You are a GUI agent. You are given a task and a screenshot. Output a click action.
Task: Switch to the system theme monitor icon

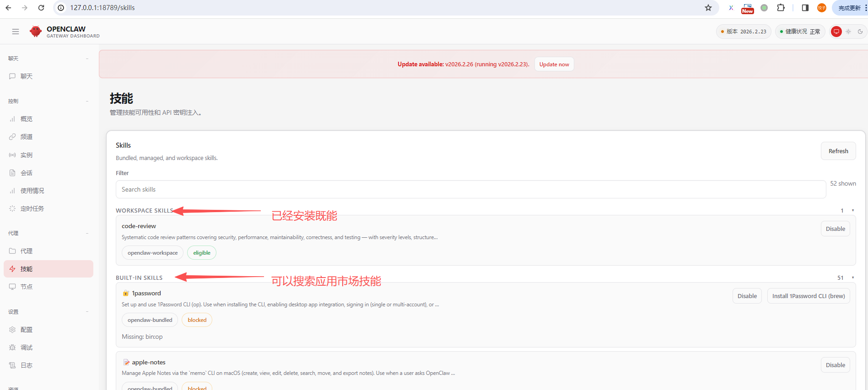pos(836,32)
